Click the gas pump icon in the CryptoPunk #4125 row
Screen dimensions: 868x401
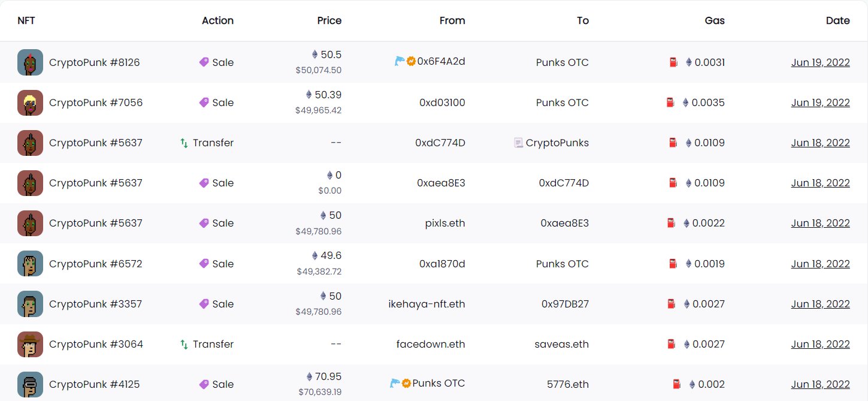[x=676, y=384]
